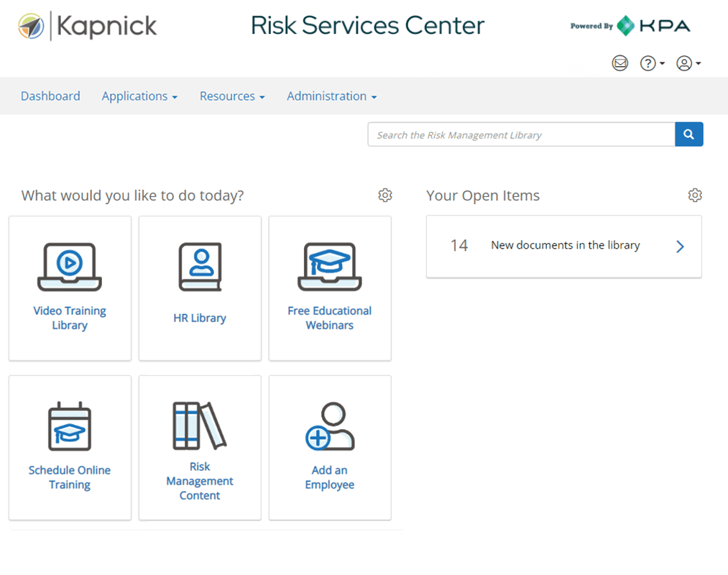Open the mail inbox icon
This screenshot has width=728, height=575.
coord(619,63)
